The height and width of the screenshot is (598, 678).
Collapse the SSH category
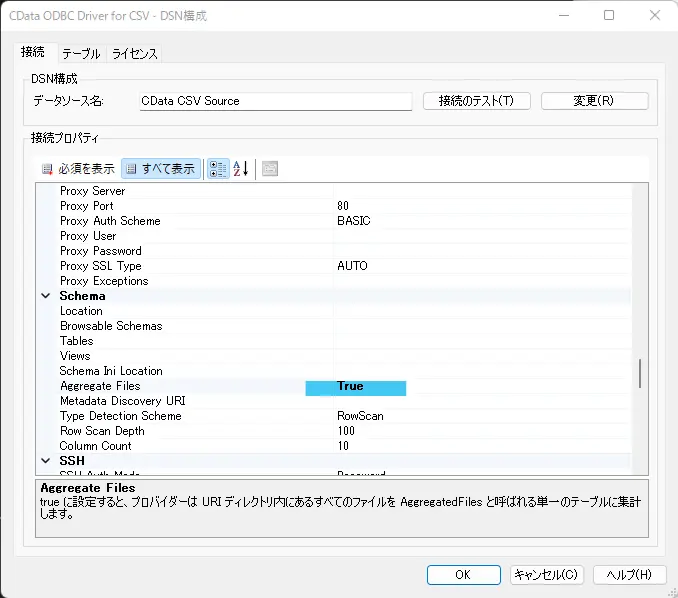point(46,460)
